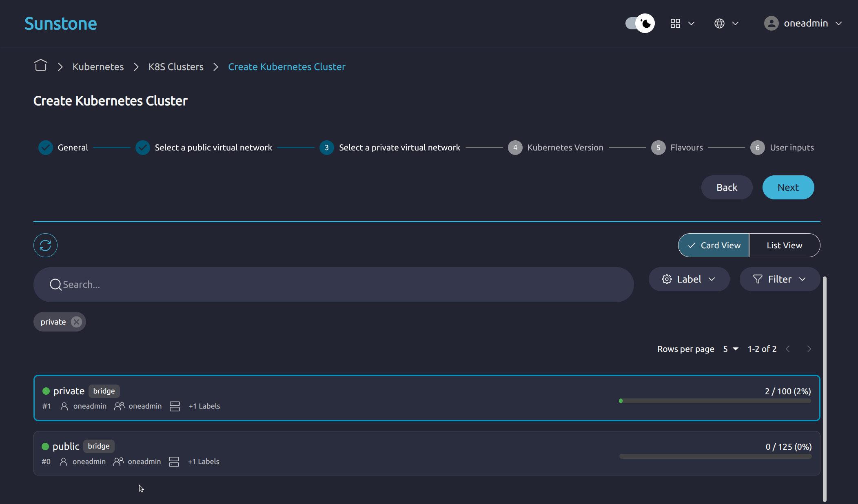Image resolution: width=858 pixels, height=504 pixels.
Task: Click Create Kubernetes Cluster breadcrumb
Action: [286, 66]
